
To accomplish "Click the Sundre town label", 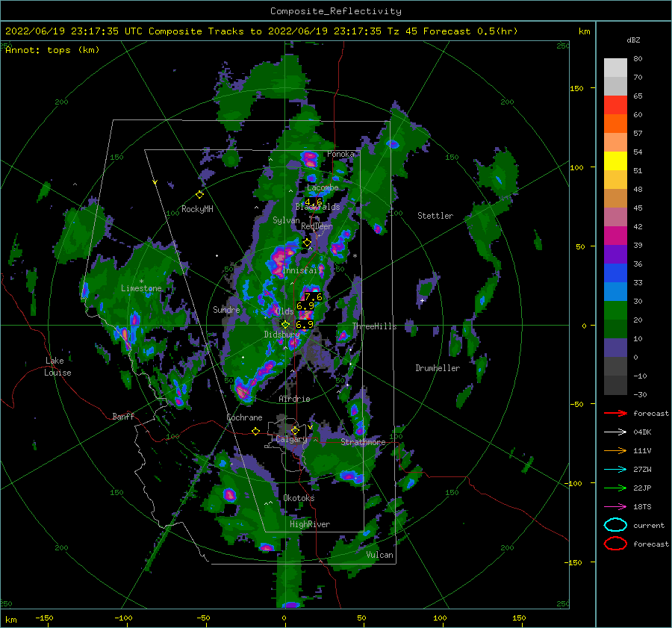I will 226,309.
